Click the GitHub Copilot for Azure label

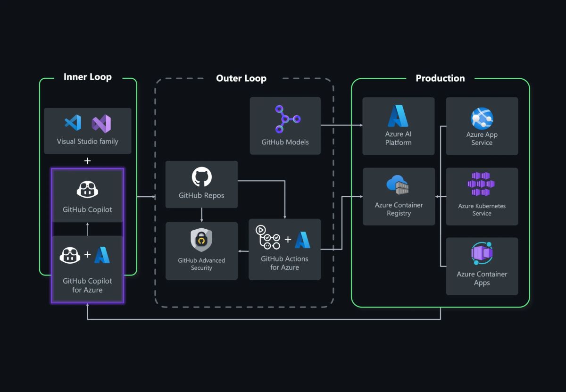coord(87,285)
